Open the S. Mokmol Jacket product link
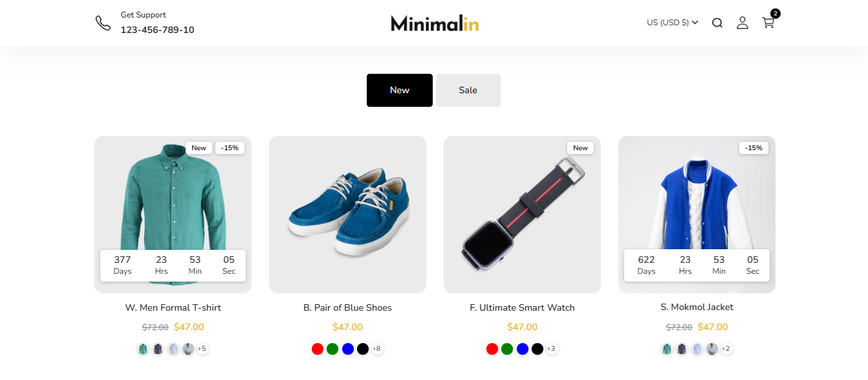868x380 pixels. click(697, 307)
